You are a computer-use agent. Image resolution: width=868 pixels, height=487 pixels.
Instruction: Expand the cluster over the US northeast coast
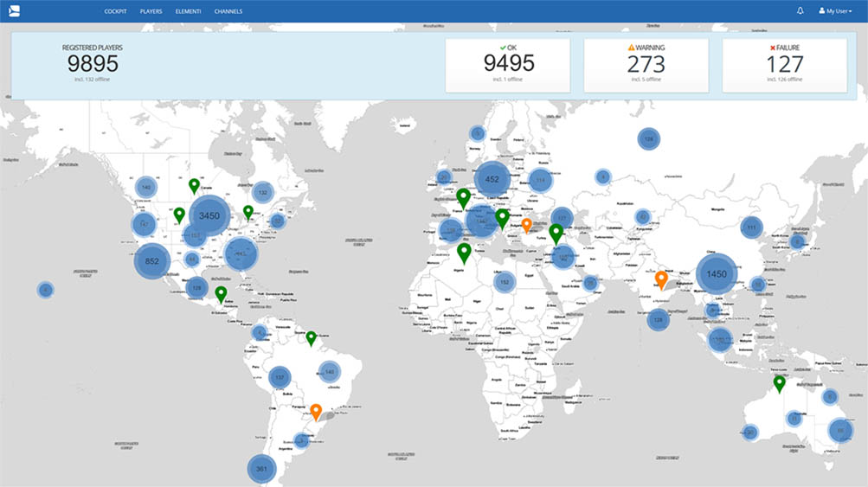(277, 221)
